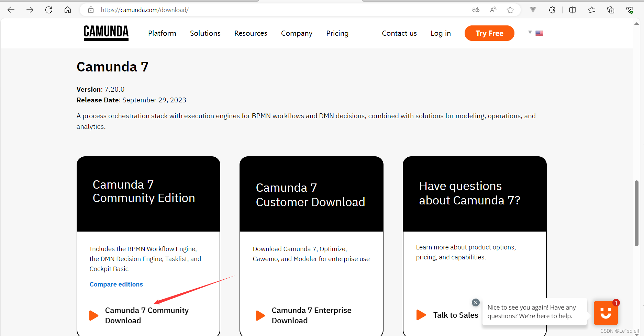The image size is (644, 336).
Task: Click the Camunda 7 Community Edition card header
Action: click(x=148, y=194)
